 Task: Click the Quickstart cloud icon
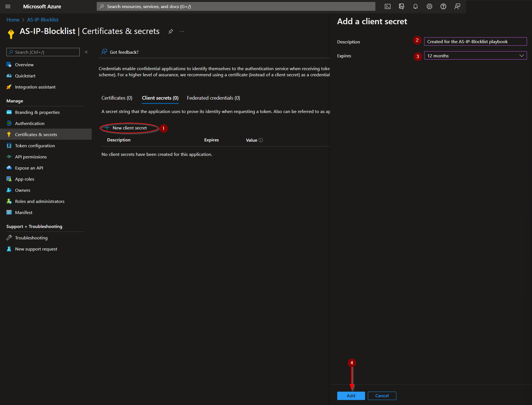(9, 76)
